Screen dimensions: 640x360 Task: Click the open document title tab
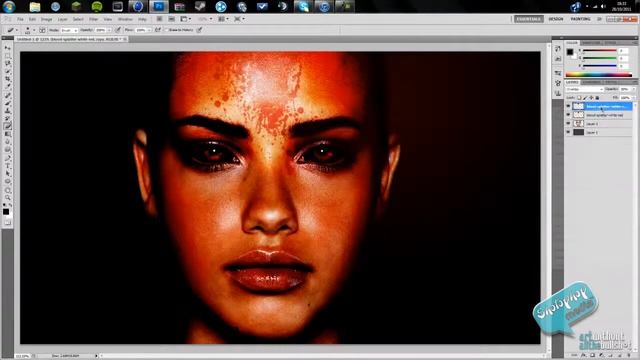[x=69, y=39]
